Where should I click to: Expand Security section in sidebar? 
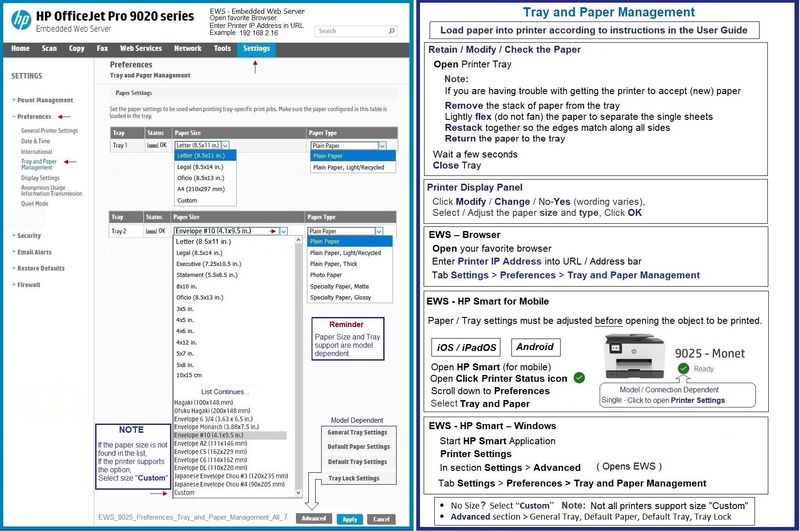pyautogui.click(x=29, y=236)
